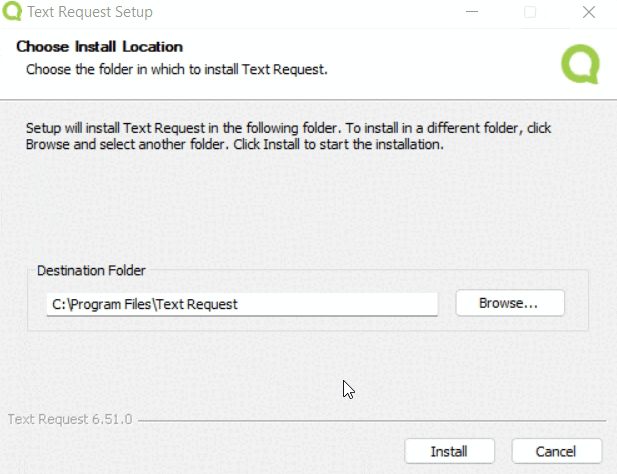Click the green Text Request logo in header
Viewport: 617px width, 474px height.
coord(580,63)
